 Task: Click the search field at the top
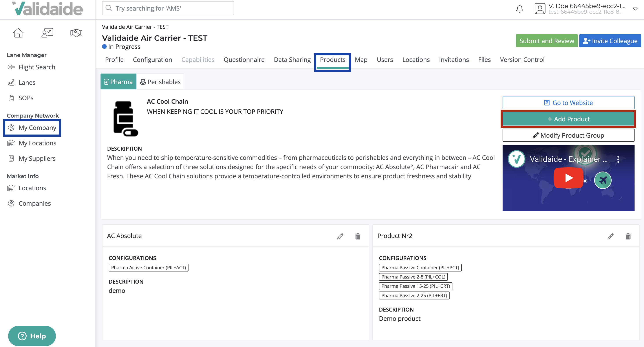point(168,8)
